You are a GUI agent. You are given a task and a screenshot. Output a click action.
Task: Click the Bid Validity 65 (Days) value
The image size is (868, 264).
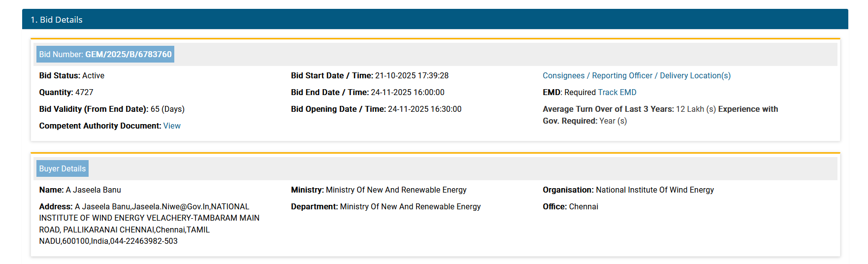[167, 109]
